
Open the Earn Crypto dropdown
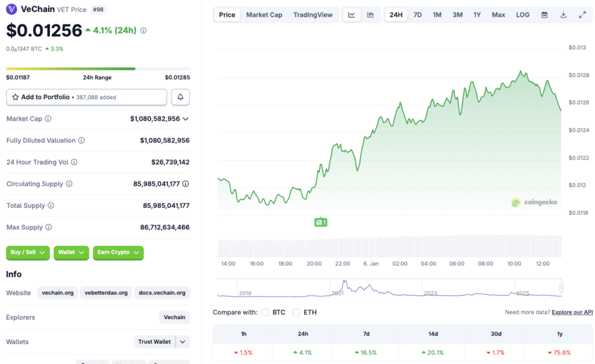tap(118, 253)
